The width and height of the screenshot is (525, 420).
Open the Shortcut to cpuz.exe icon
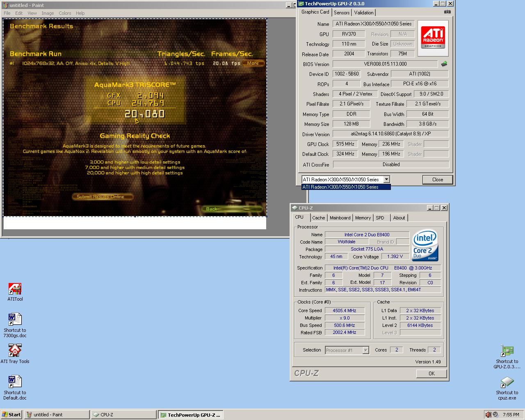[x=507, y=388]
